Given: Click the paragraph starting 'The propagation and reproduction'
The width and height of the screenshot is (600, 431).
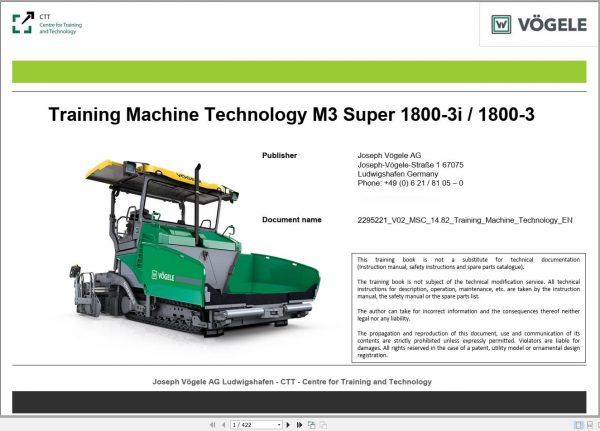Looking at the screenshot, I should (468, 344).
